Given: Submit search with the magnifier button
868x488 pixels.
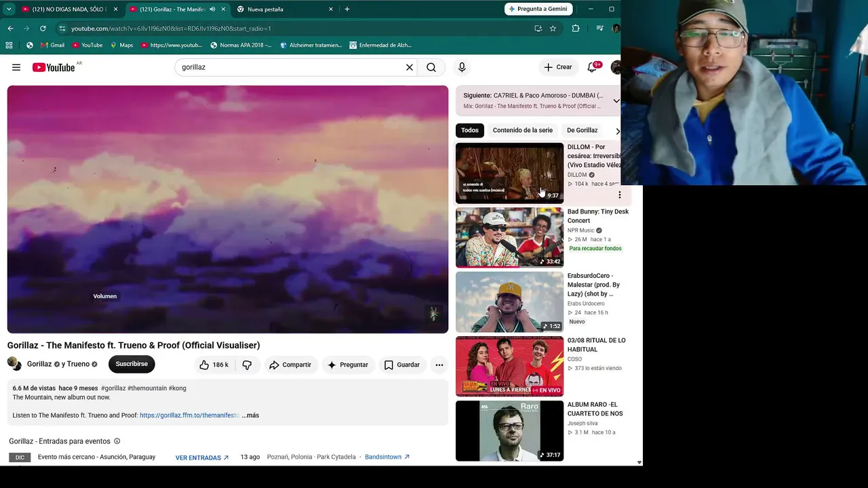Looking at the screenshot, I should [x=431, y=67].
